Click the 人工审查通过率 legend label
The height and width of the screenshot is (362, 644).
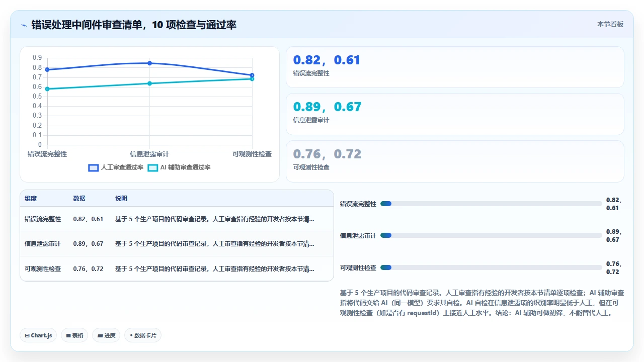122,167
